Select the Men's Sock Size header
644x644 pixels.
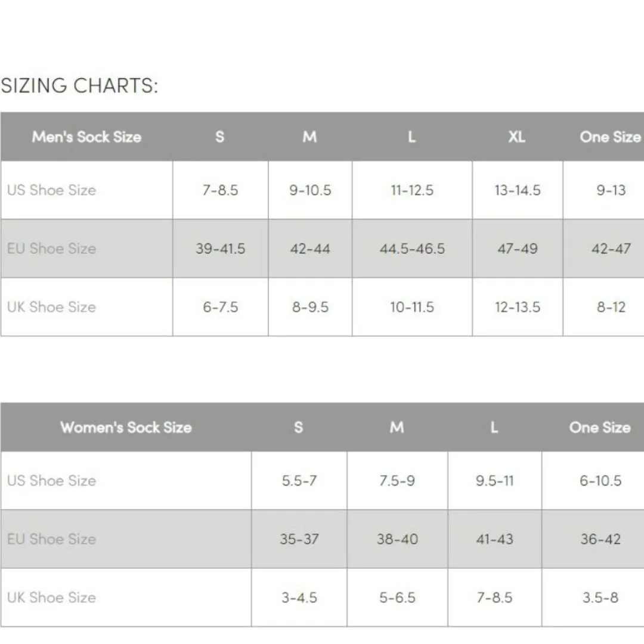click(x=86, y=137)
